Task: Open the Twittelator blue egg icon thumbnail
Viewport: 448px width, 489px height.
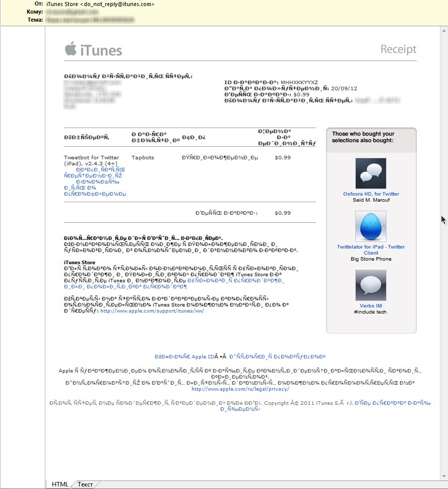Action: pos(371,226)
